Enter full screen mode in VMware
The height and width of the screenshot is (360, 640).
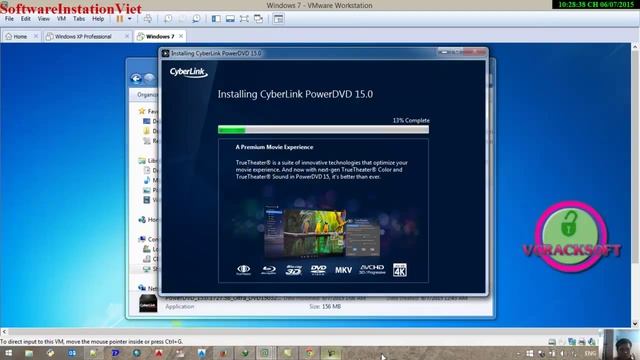(244, 19)
